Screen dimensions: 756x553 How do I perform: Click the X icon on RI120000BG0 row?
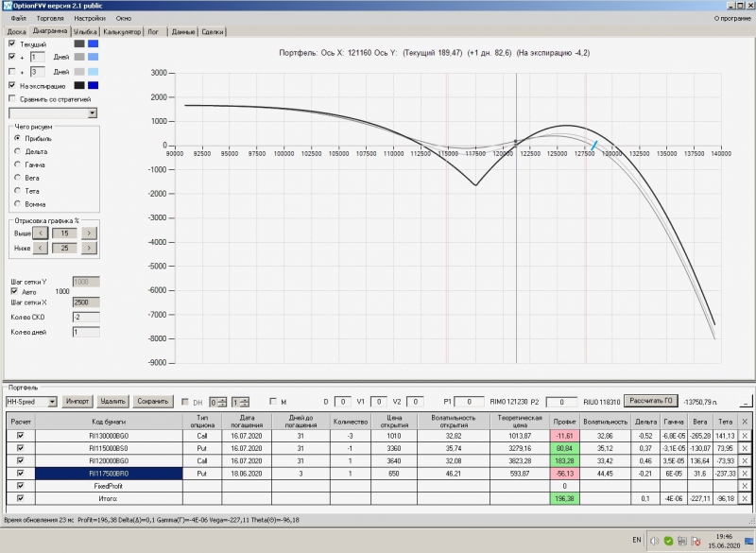coord(745,461)
